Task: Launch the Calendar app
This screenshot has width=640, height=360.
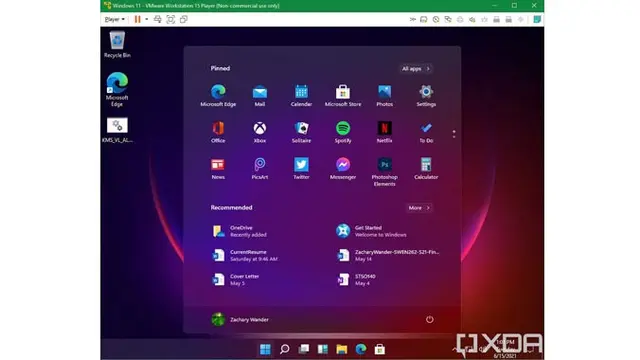Action: click(x=301, y=96)
